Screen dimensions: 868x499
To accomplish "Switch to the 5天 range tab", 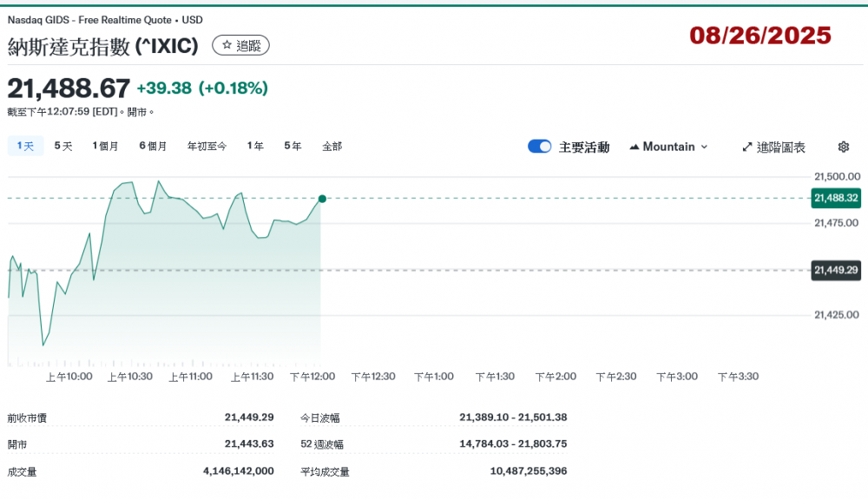I will coord(63,146).
